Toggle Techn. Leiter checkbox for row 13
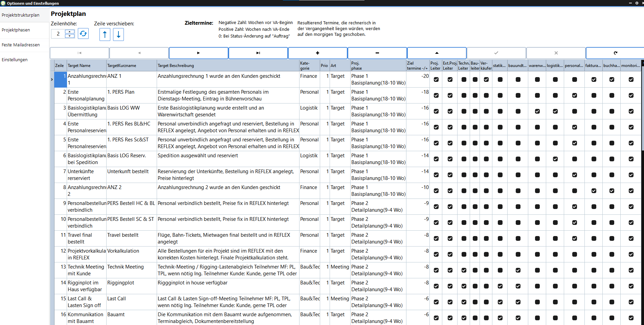Screen dimensions: 644x325 pos(464,270)
